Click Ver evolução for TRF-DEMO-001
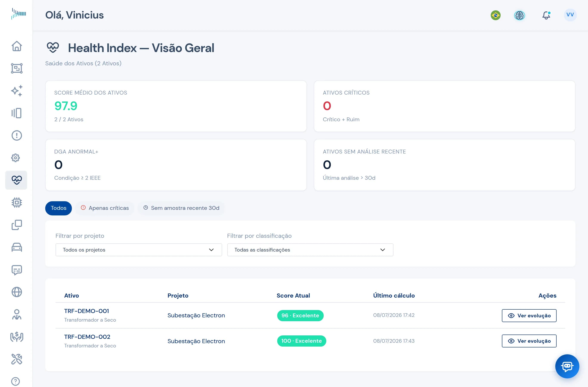Viewport: 588px width, 387px height. [x=529, y=315]
